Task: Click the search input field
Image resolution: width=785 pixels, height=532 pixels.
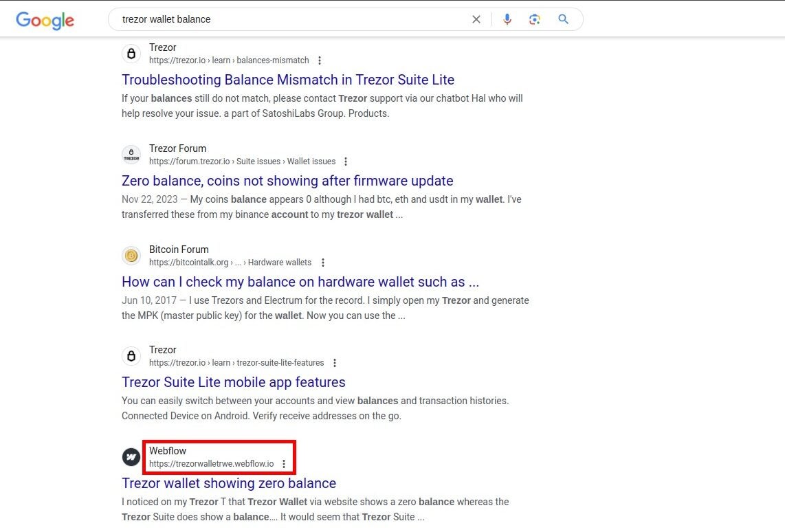Action: pyautogui.click(x=289, y=19)
